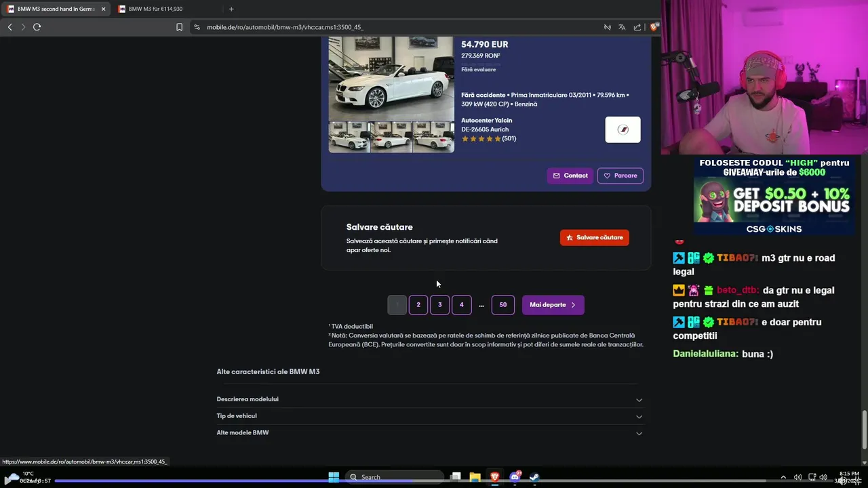868x488 pixels.
Task: Click the taskbar Search box
Action: [395, 477]
